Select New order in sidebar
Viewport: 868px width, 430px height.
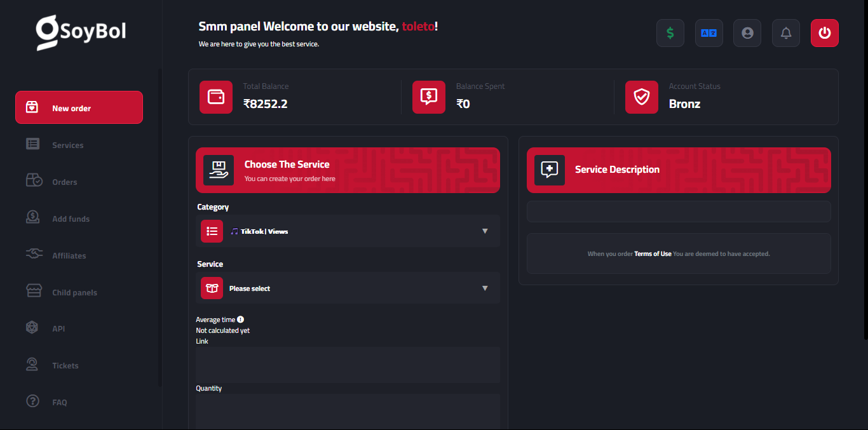click(x=79, y=108)
